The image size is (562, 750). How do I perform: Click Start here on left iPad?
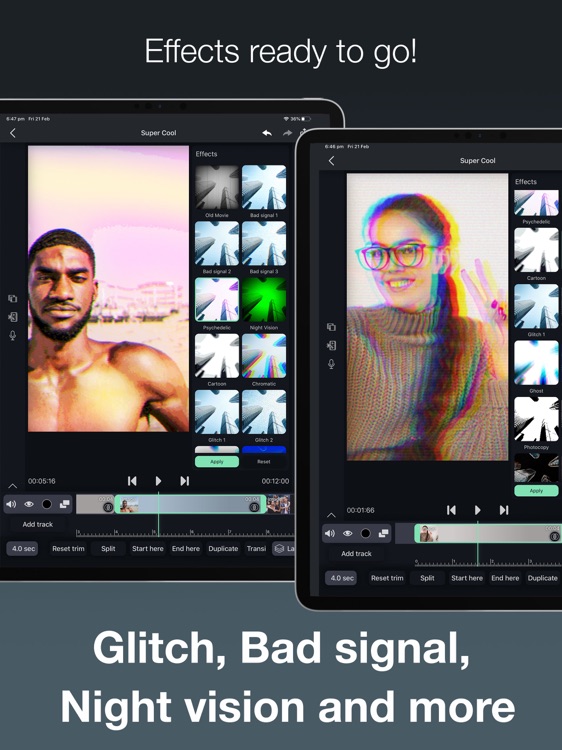tap(148, 549)
